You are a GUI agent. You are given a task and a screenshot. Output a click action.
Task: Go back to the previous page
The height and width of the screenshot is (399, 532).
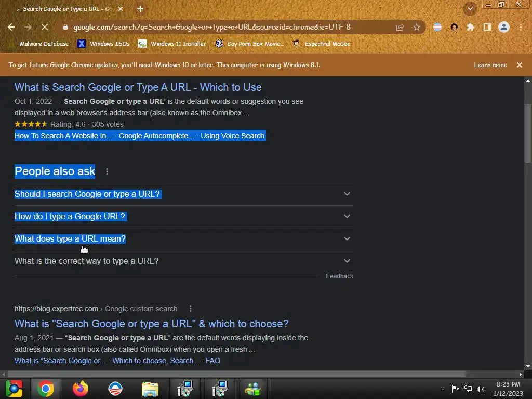(x=11, y=27)
